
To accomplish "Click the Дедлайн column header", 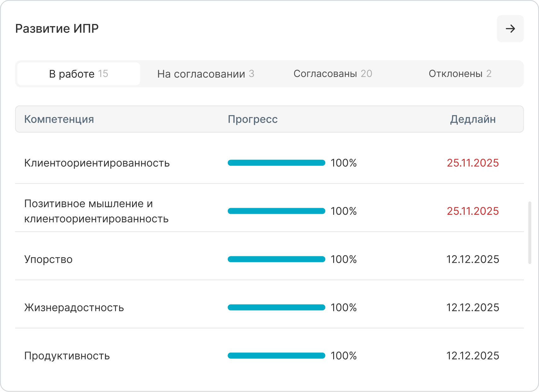I will click(473, 119).
